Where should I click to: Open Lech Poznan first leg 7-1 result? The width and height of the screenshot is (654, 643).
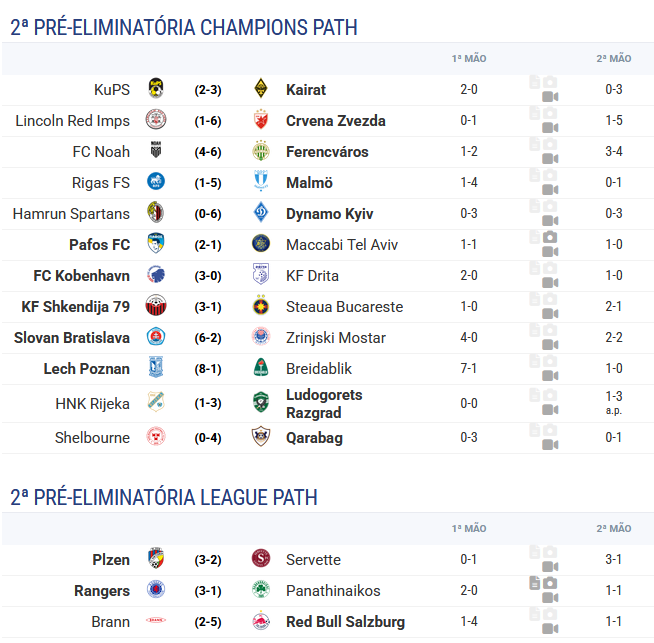(x=469, y=368)
